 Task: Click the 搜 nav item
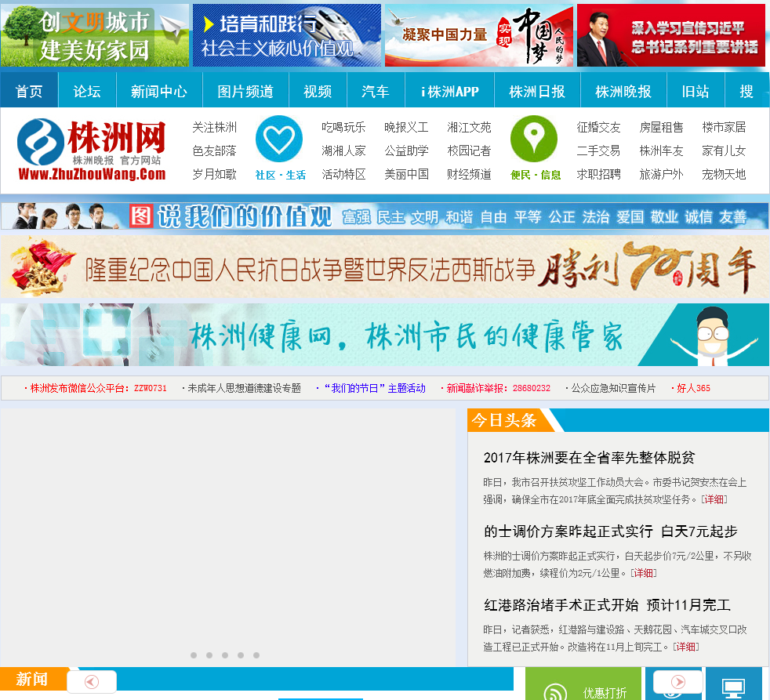pyautogui.click(x=746, y=91)
